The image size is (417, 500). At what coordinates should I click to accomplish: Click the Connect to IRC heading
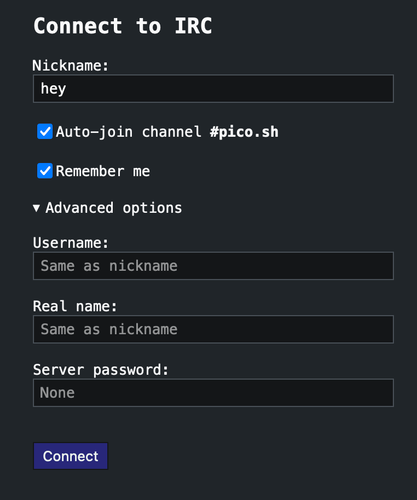pyautogui.click(x=122, y=26)
